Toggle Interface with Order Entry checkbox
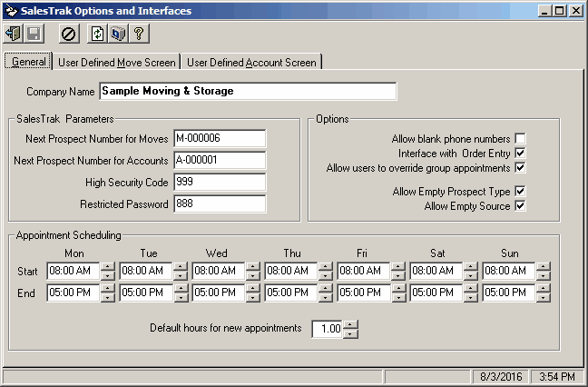 520,154
